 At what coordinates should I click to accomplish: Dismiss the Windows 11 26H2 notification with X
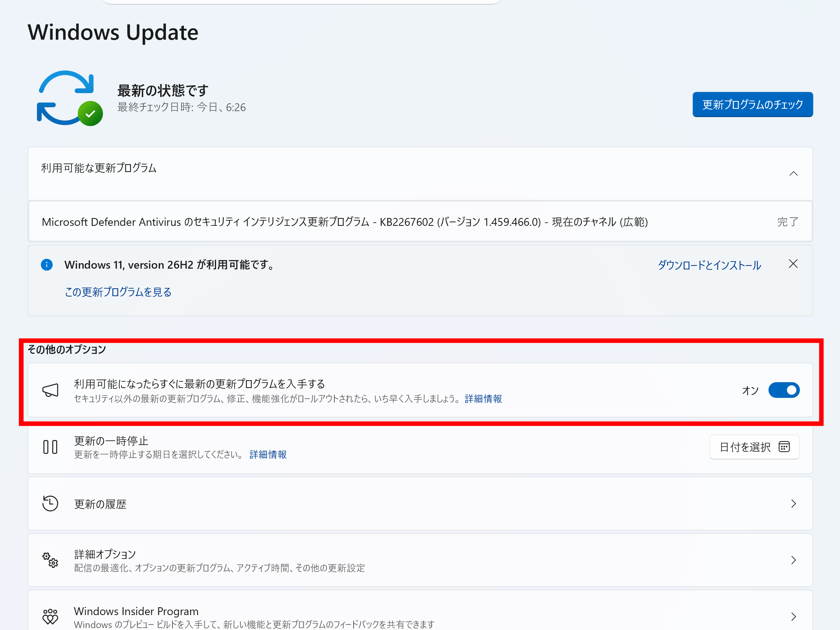click(793, 264)
